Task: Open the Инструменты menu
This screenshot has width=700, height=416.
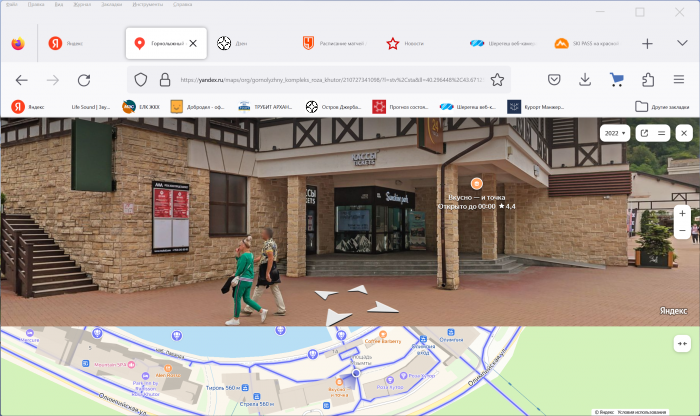Action: (x=148, y=4)
